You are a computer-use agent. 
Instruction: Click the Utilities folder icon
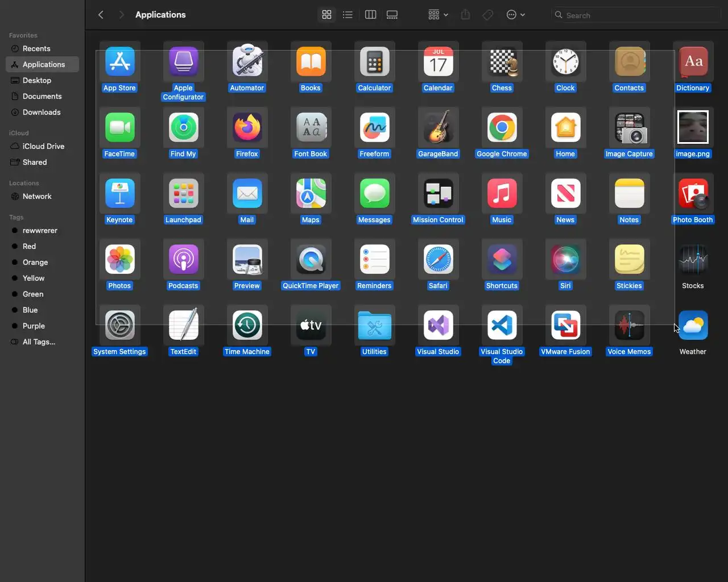(x=374, y=325)
